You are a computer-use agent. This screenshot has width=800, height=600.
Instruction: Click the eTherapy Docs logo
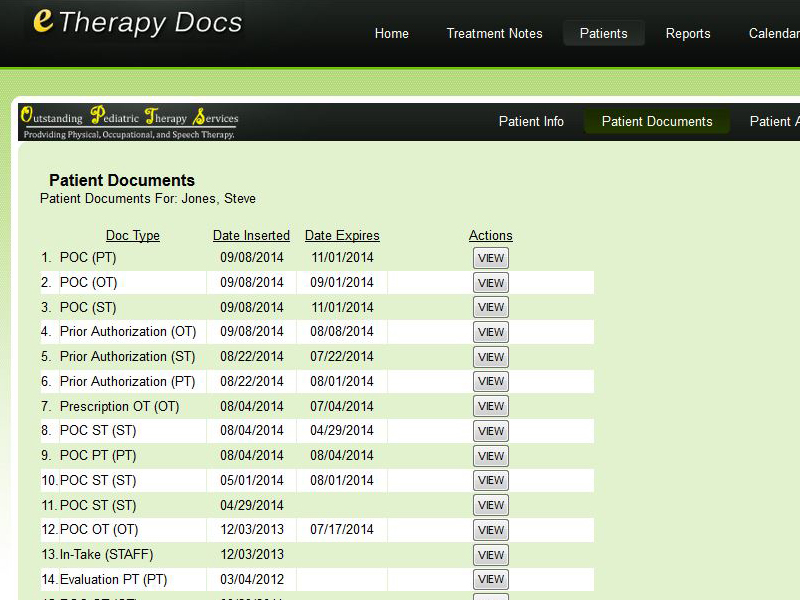click(x=137, y=22)
